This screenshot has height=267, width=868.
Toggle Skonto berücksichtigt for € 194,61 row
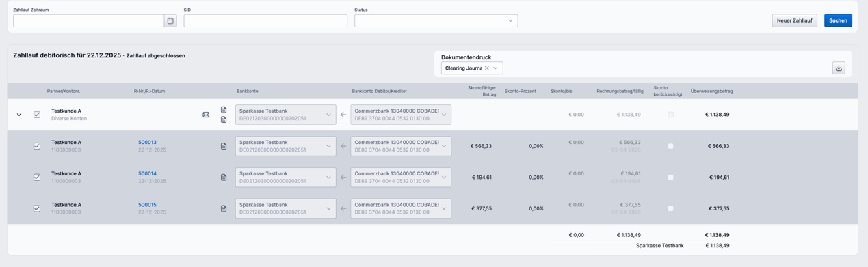point(670,178)
